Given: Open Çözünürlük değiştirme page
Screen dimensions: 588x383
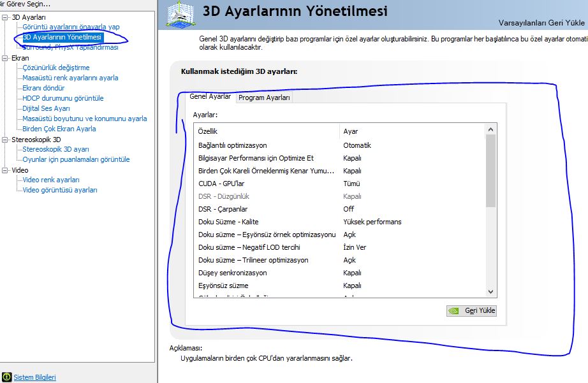Looking at the screenshot, I should click(56, 68).
